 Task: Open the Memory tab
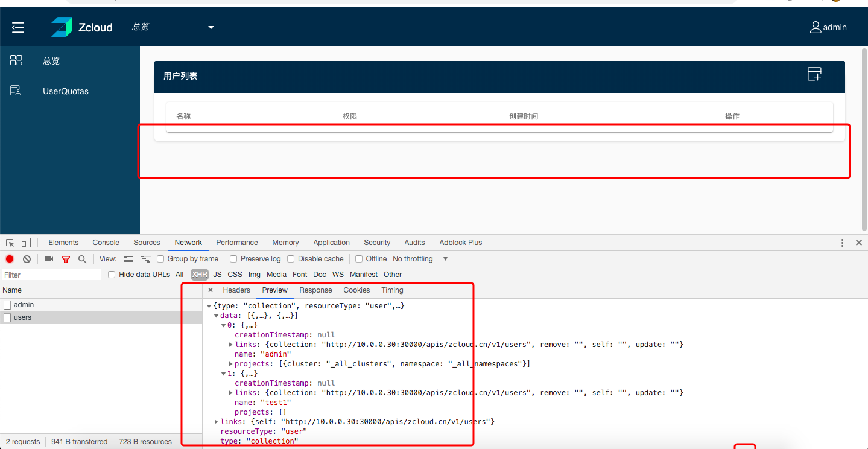pyautogui.click(x=285, y=243)
